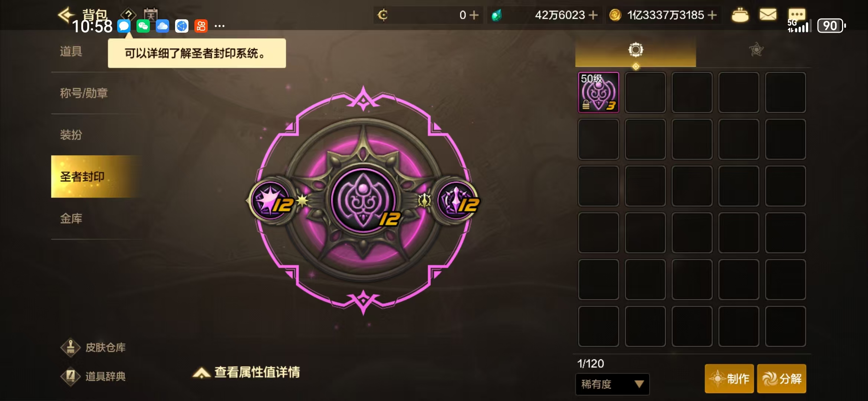The width and height of the screenshot is (868, 401).
Task: Tap the back arrow beside 背包
Action: click(66, 14)
